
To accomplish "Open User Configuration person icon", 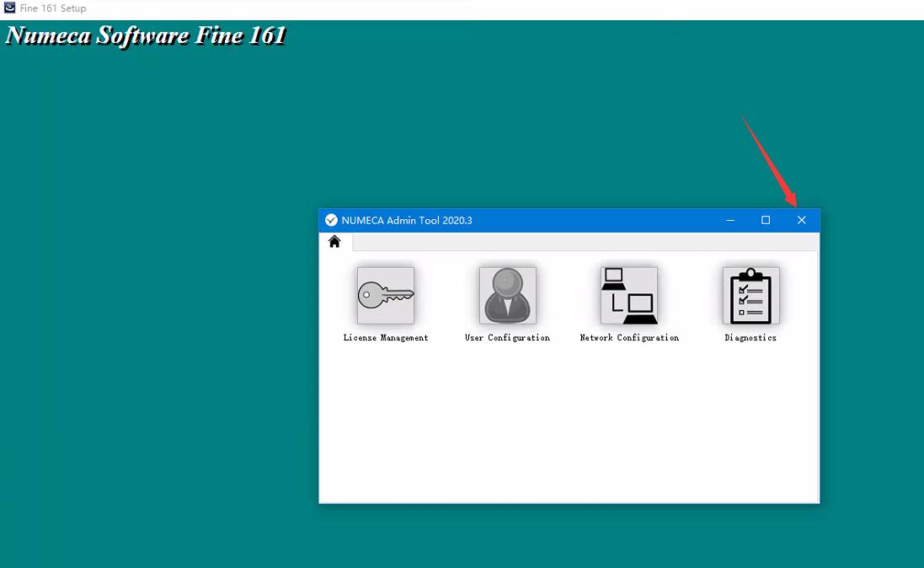I will [x=507, y=296].
